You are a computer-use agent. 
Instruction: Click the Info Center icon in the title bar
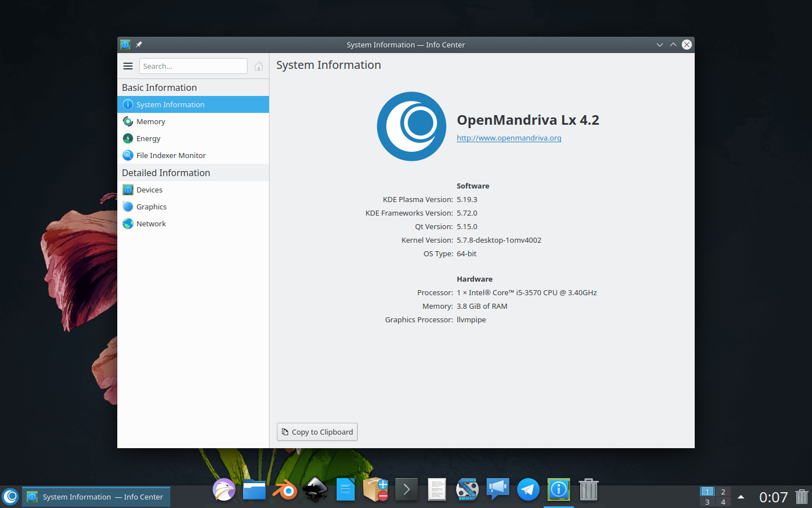(125, 45)
